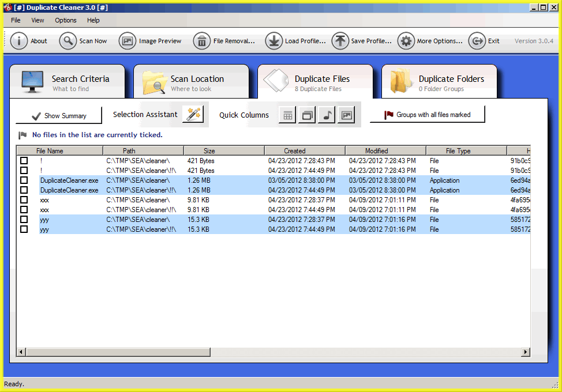Select the image Quick Columns icon

[346, 115]
